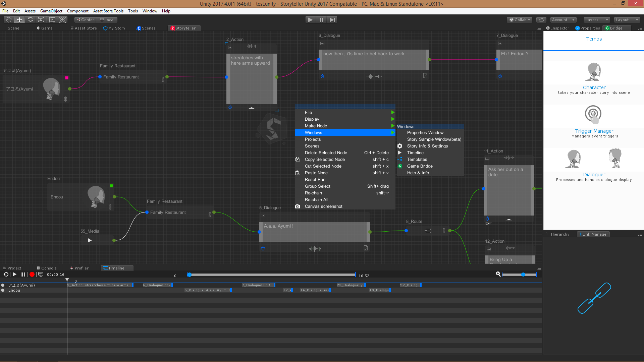Take a Canvas screenshot

(345, 206)
